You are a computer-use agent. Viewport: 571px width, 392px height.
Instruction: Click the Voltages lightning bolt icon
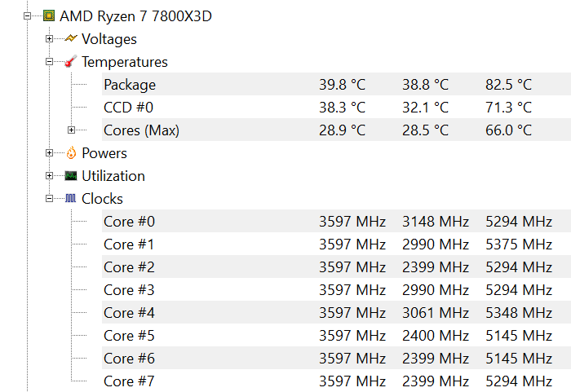[x=71, y=38]
